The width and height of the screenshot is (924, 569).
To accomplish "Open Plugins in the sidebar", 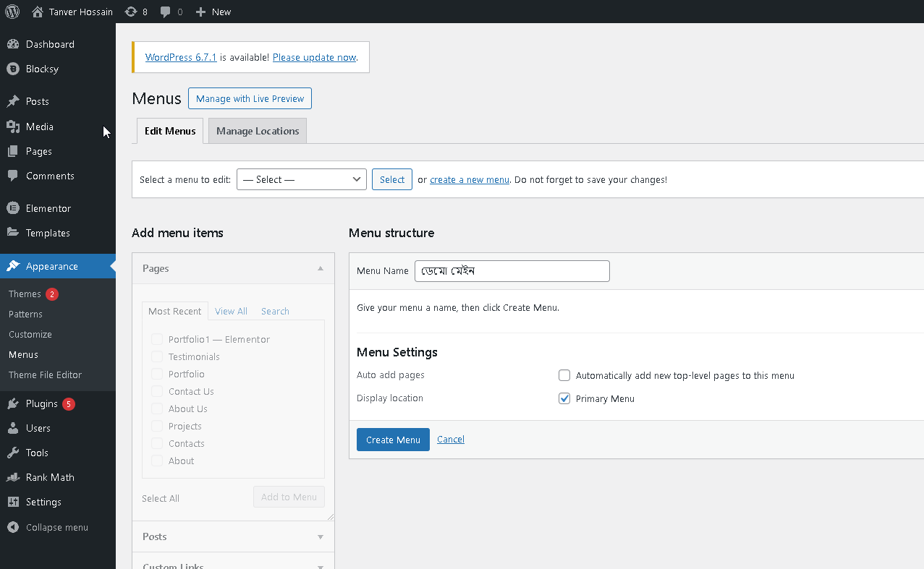I will coord(41,403).
